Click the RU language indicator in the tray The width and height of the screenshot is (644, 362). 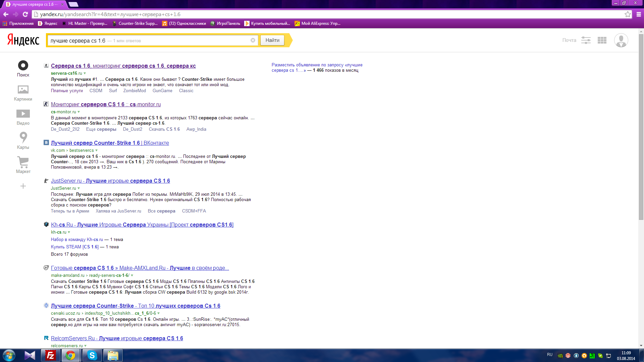pyautogui.click(x=549, y=355)
